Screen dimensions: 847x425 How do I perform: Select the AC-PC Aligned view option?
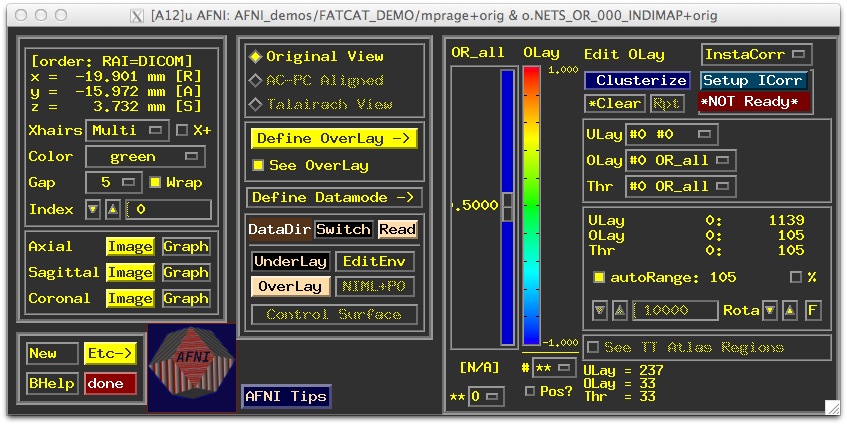point(315,80)
